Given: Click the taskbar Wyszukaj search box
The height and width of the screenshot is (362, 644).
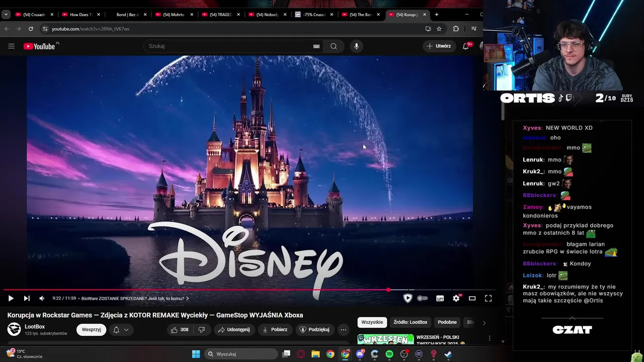Looking at the screenshot, I should pos(241,354).
